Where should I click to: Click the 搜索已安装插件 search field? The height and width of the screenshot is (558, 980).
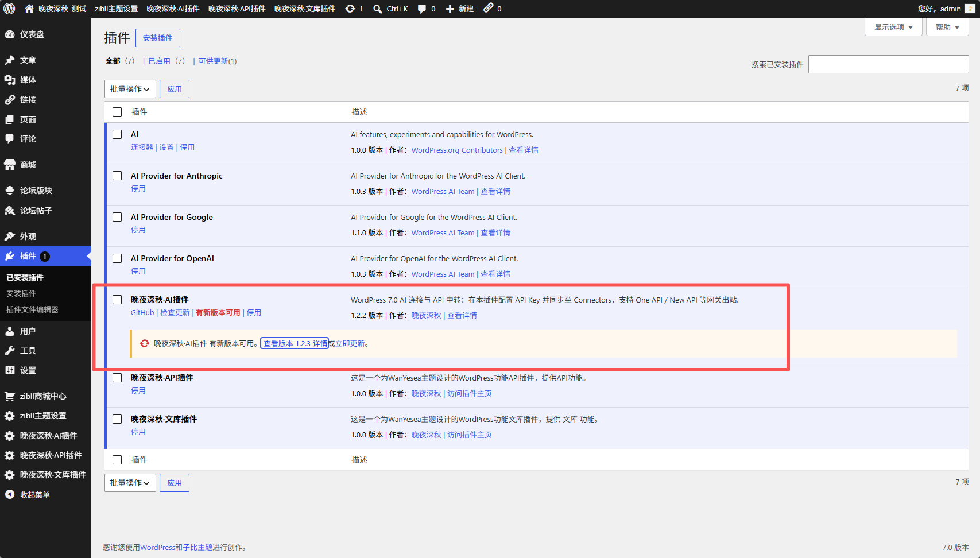click(x=888, y=64)
